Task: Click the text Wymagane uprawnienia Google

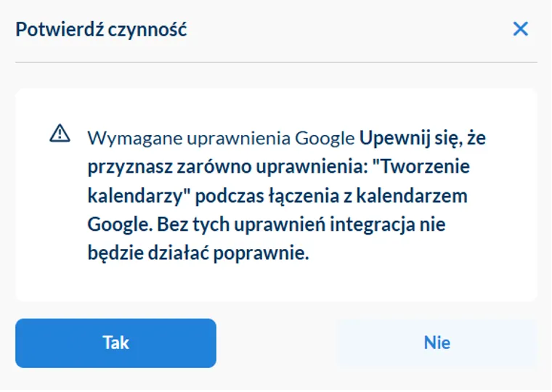Action: (x=222, y=138)
